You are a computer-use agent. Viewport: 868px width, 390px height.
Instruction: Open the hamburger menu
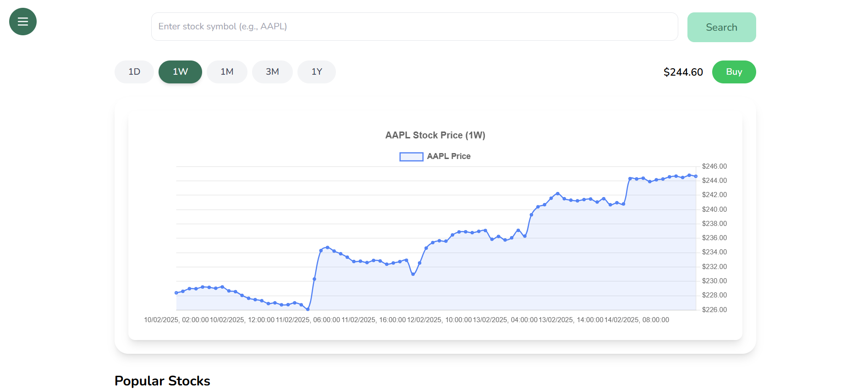[23, 22]
